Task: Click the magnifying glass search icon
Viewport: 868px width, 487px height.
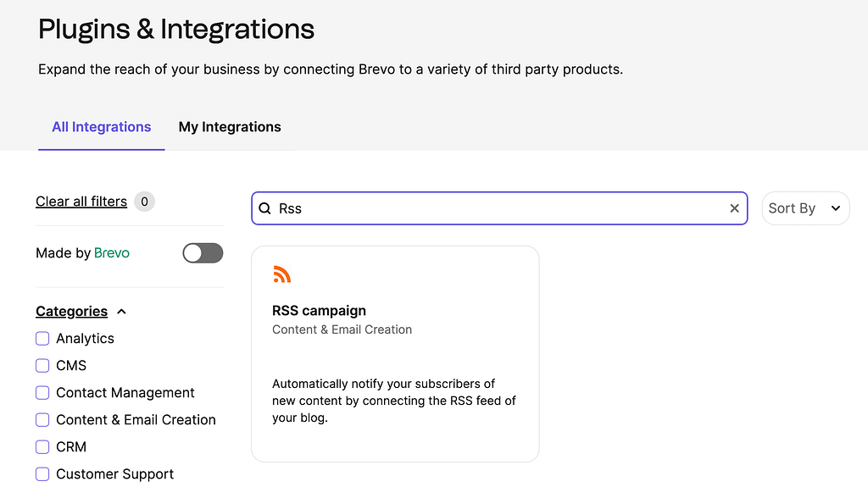Action: pos(265,208)
